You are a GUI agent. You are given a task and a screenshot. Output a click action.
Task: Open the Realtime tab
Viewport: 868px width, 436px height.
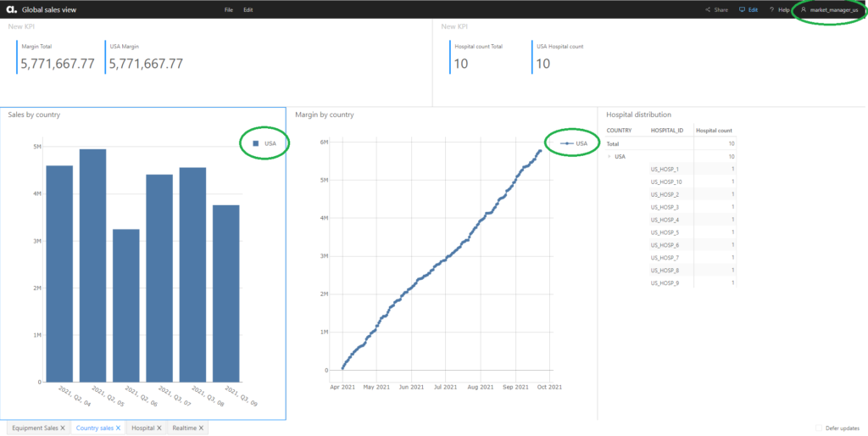[x=184, y=428]
